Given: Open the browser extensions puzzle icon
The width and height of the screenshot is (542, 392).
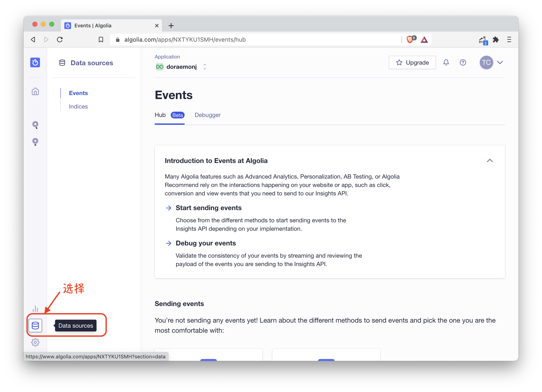Looking at the screenshot, I should click(x=496, y=40).
